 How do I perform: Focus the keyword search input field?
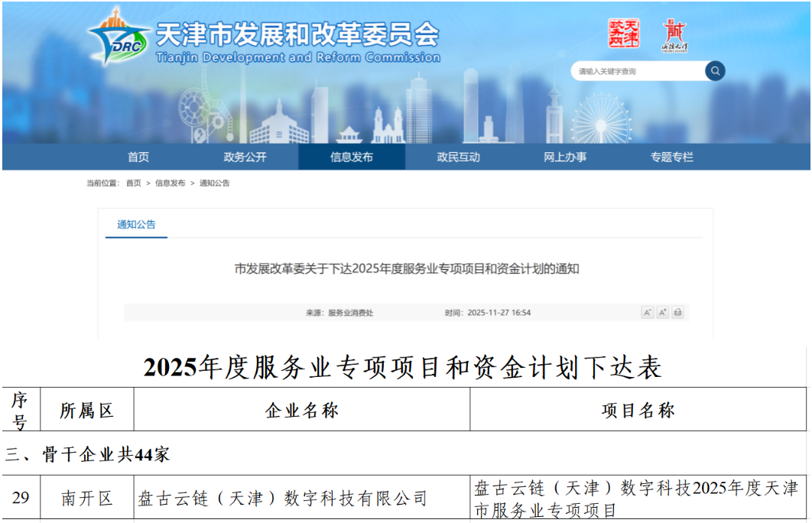638,71
